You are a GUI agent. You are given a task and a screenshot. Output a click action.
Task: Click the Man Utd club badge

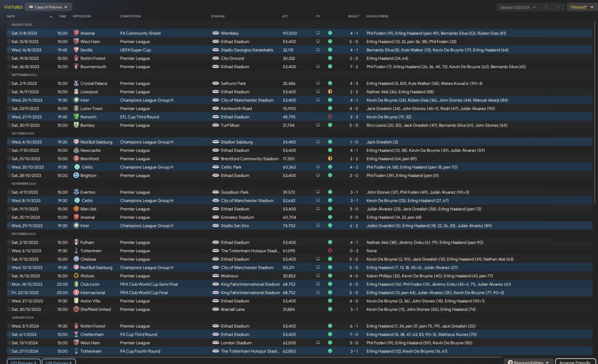[x=76, y=209]
